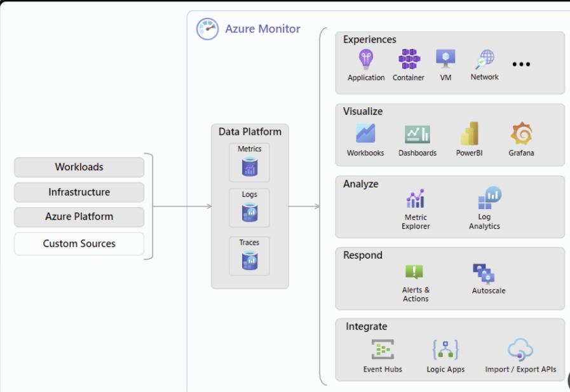This screenshot has width=570, height=392.
Task: Click the Event Hubs label text
Action: coord(383,369)
